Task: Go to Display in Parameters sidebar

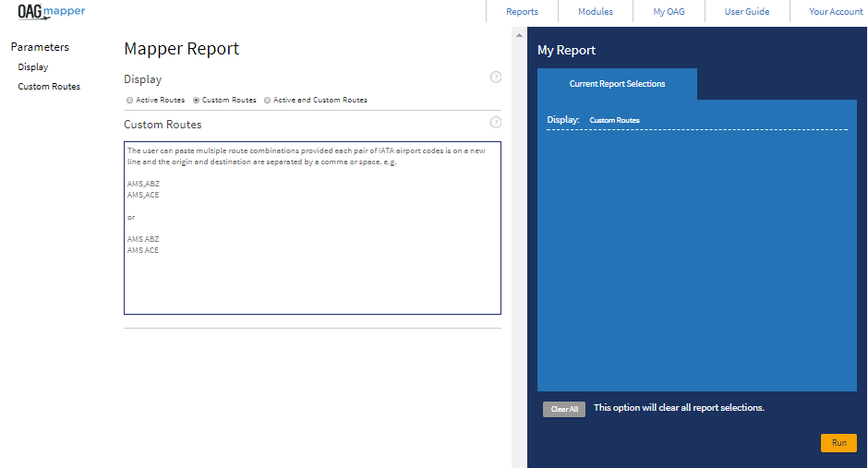Action: pos(33,67)
